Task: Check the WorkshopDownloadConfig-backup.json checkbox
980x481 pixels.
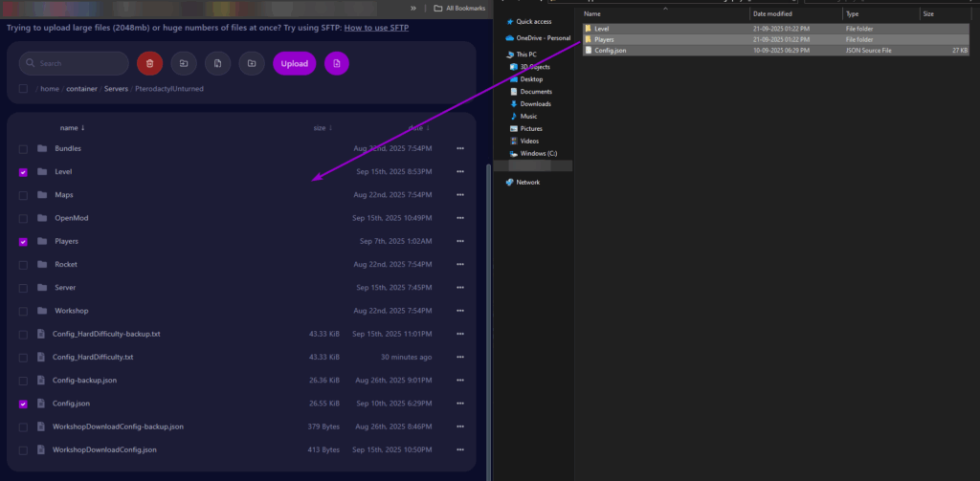Action: pyautogui.click(x=23, y=427)
